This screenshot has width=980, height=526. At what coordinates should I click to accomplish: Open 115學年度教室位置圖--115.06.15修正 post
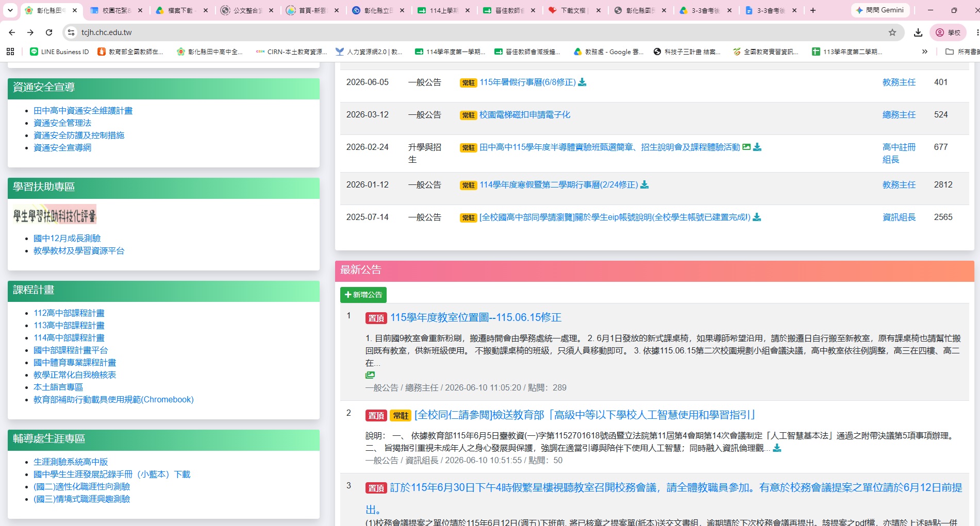point(476,317)
